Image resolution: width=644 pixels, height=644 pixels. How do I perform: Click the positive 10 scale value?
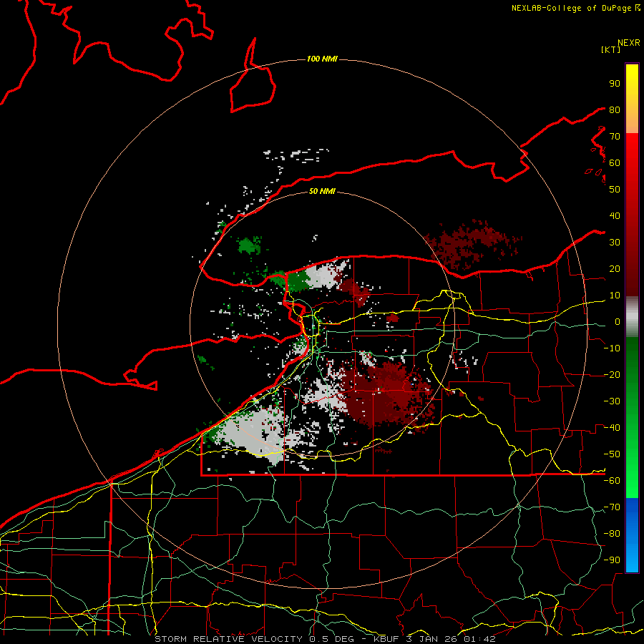point(615,296)
